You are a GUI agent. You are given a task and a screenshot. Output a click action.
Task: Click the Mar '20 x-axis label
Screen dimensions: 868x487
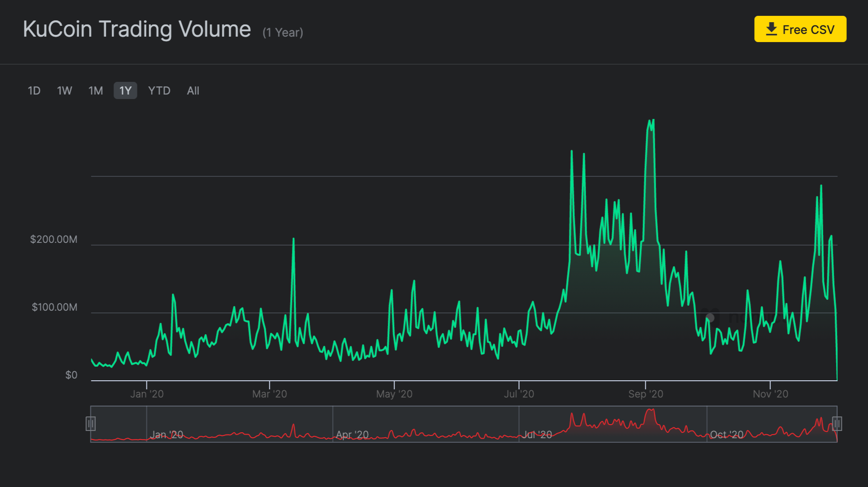click(x=270, y=394)
